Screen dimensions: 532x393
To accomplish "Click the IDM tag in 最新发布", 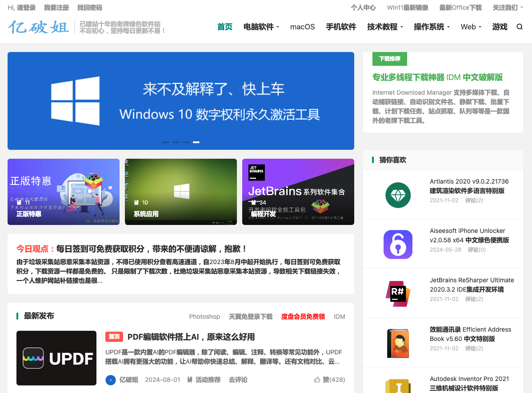I will pos(339,317).
